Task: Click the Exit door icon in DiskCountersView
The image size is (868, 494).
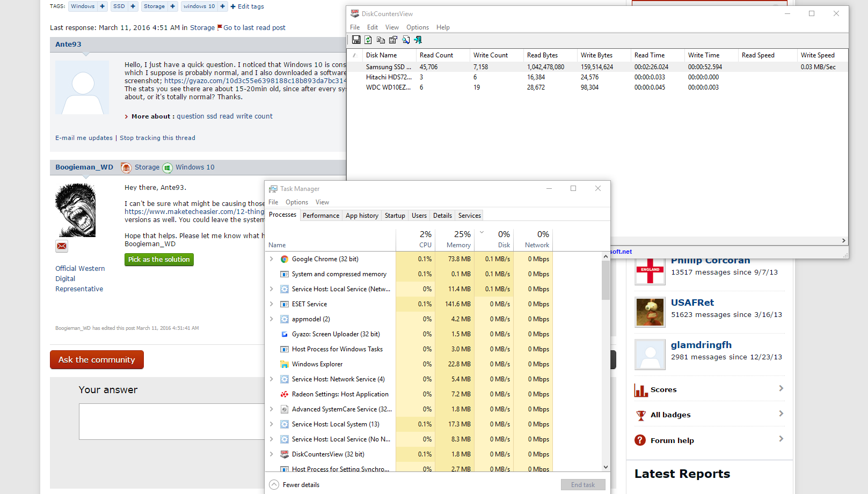Action: click(x=418, y=40)
